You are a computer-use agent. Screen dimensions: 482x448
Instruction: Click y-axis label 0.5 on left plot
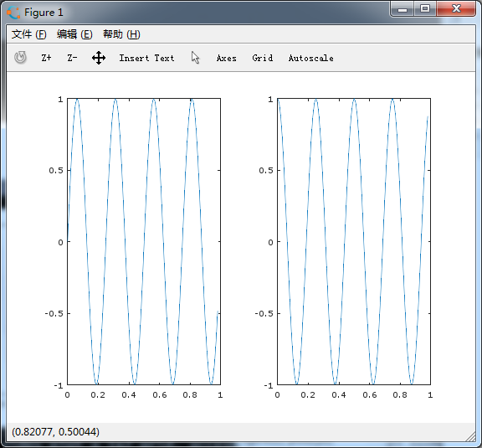[x=55, y=170]
